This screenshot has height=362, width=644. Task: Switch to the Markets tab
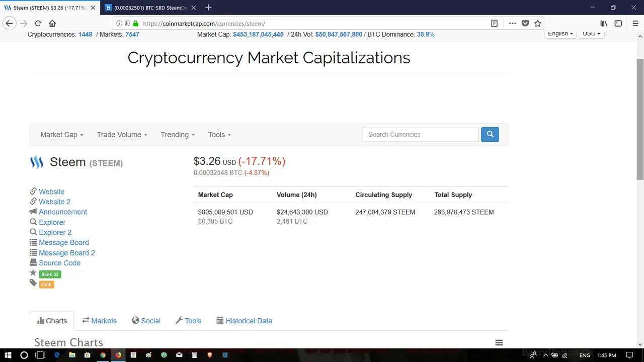click(x=100, y=321)
